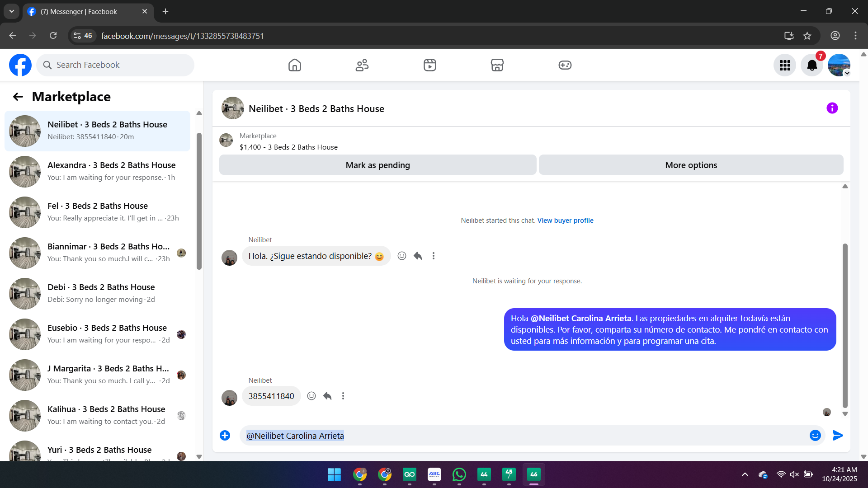Screen dimensions: 868x488
Task: Go back from Marketplace inbox
Action: pyautogui.click(x=18, y=97)
